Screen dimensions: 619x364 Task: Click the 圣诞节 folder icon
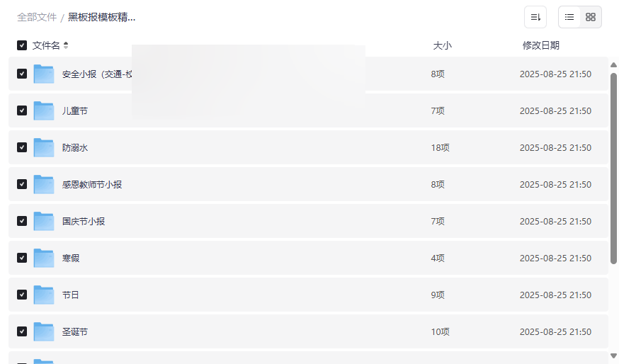click(44, 331)
